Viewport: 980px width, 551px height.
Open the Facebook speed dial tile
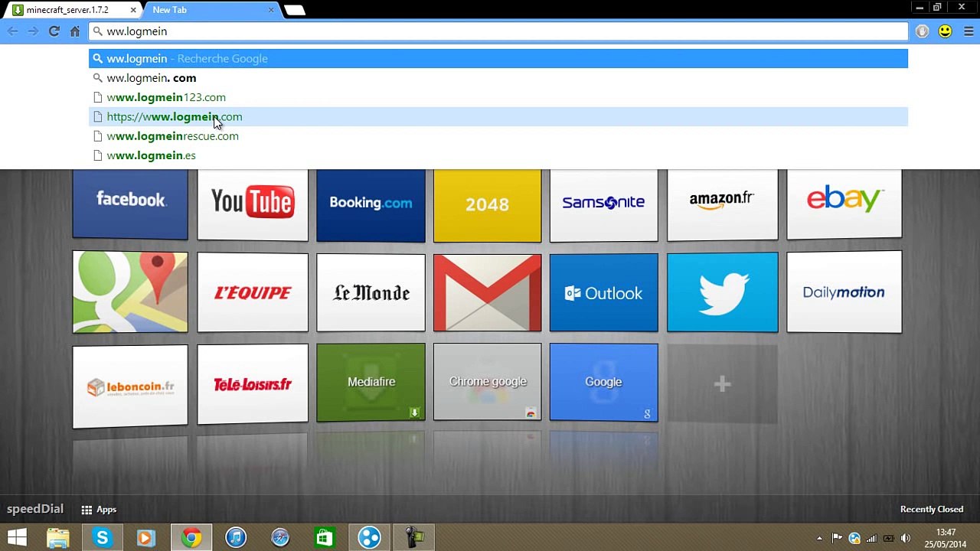coord(130,204)
